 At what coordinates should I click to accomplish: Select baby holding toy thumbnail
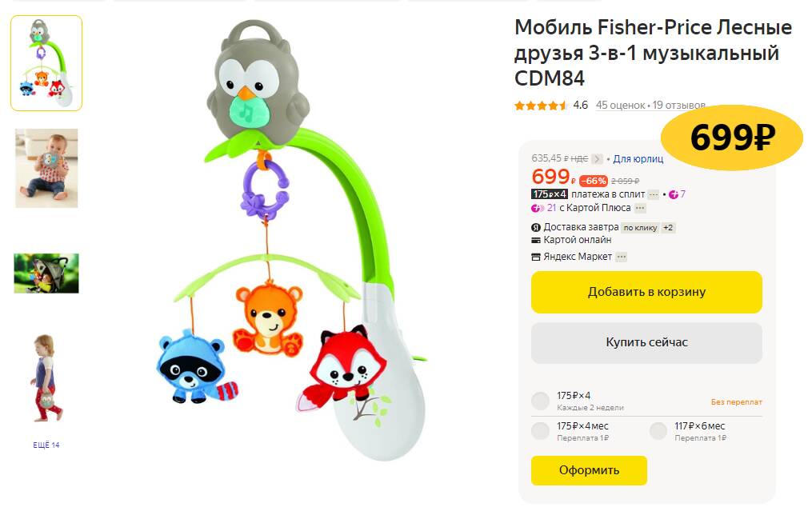pyautogui.click(x=46, y=168)
